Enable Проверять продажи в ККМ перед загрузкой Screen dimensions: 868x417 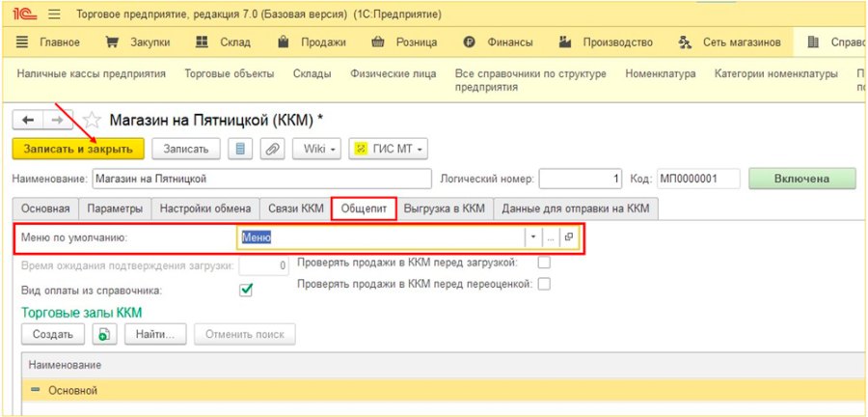544,263
